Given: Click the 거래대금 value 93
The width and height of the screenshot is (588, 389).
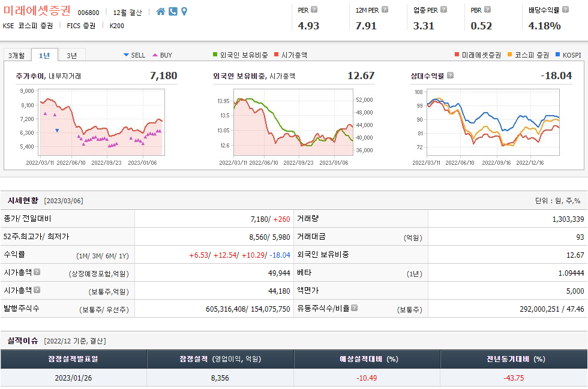Looking at the screenshot, I should coord(580,237).
